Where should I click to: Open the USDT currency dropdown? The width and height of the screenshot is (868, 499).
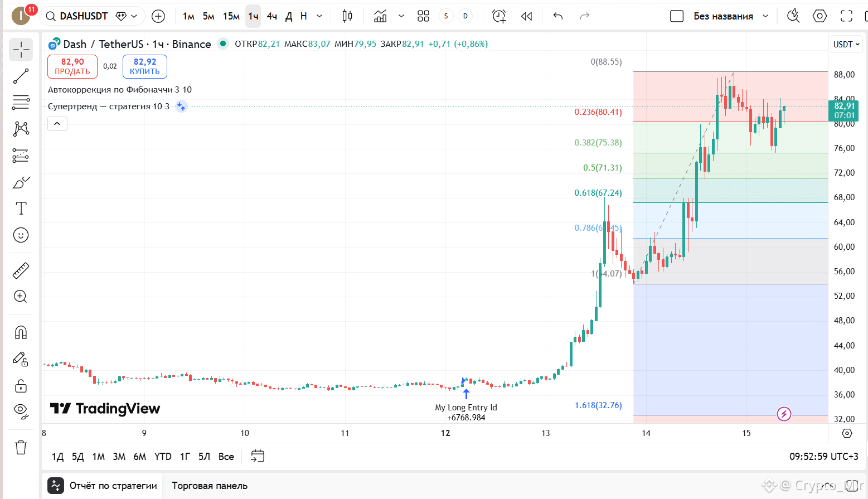click(846, 44)
